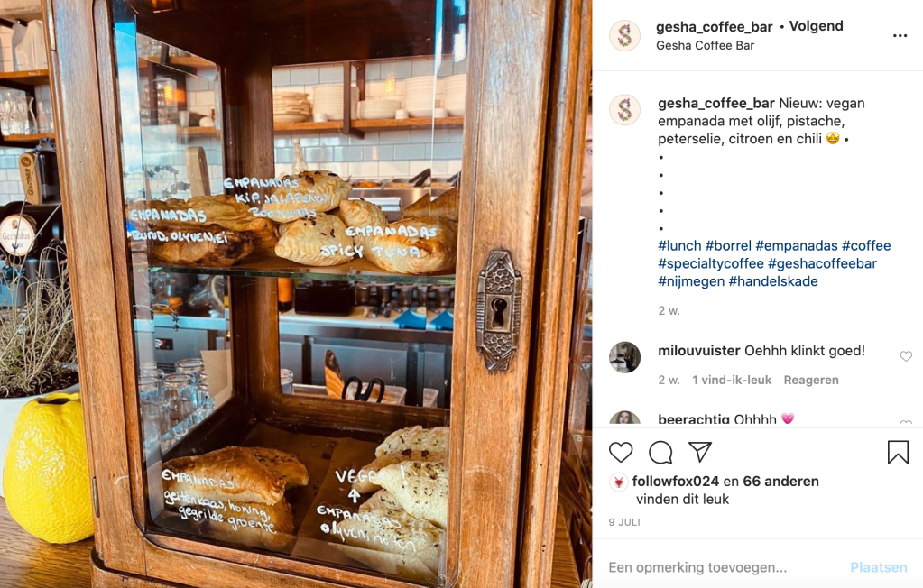Screen dimensions: 923x588
Task: Open the #specialtycoffee hashtag
Action: [710, 263]
